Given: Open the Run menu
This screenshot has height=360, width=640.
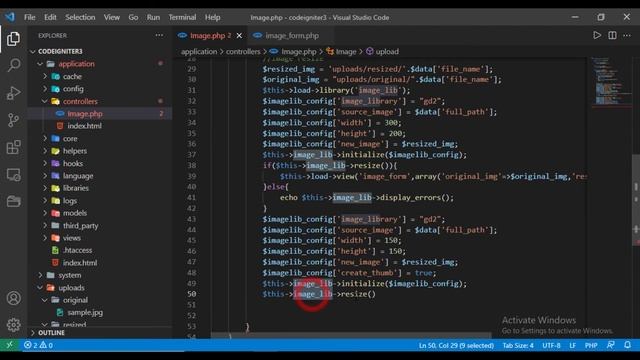Looking at the screenshot, I should point(153,17).
